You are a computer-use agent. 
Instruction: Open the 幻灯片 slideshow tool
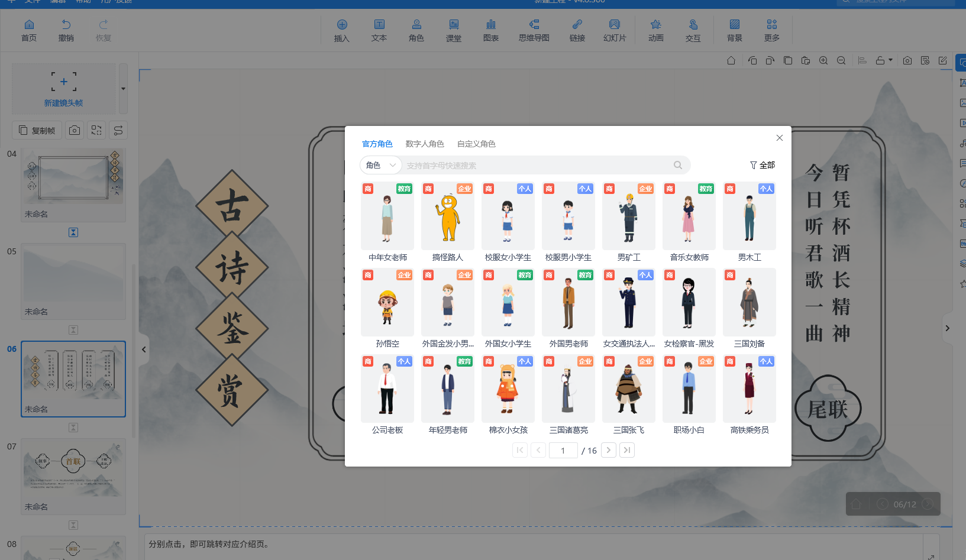615,30
